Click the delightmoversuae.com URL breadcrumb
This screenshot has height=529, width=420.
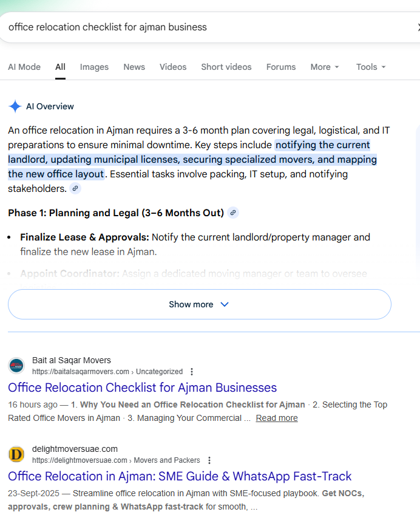coord(116,460)
